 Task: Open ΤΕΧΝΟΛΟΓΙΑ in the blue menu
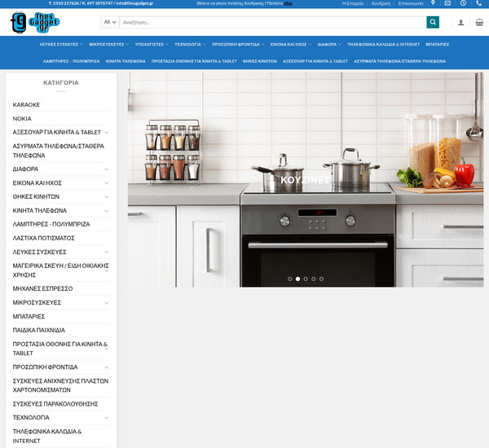point(190,44)
